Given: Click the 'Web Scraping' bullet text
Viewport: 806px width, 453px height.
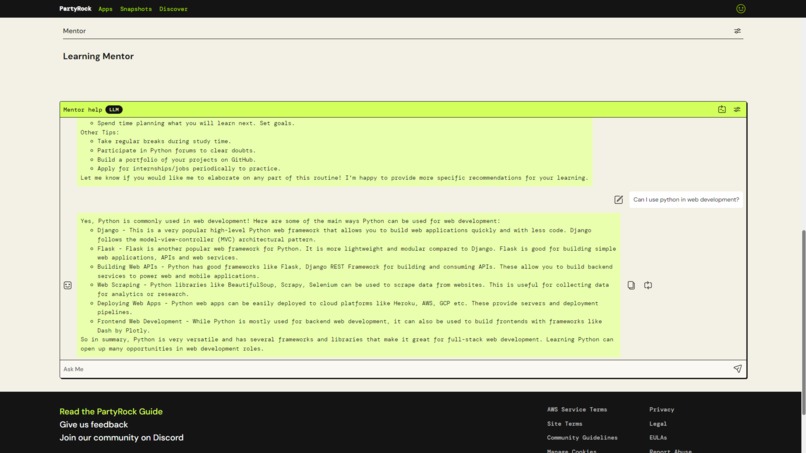Looking at the screenshot, I should click(353, 289).
